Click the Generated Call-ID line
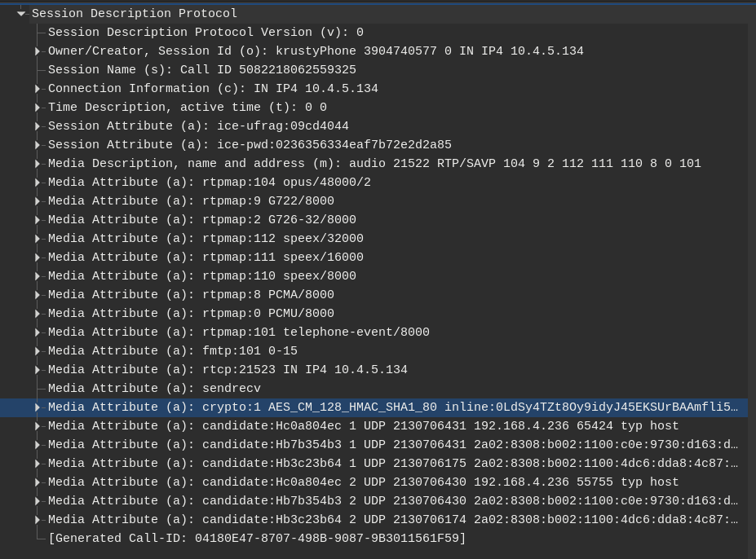756x559 pixels. click(x=257, y=539)
